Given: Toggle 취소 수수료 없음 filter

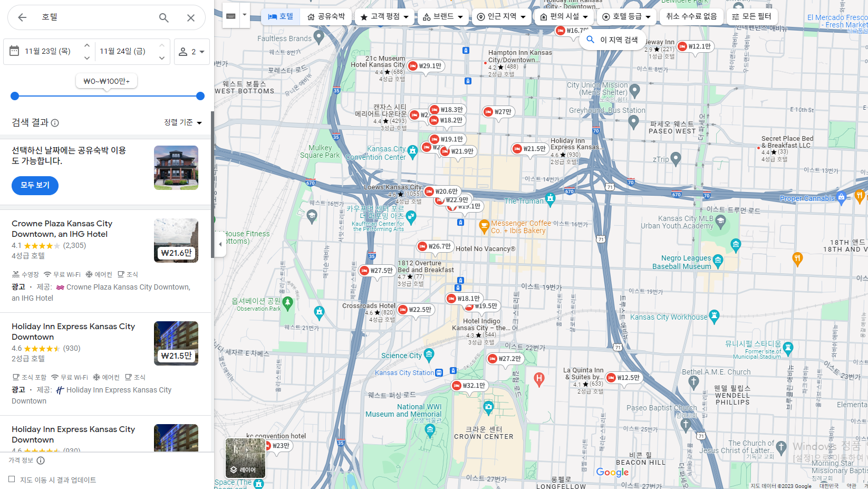Looking at the screenshot, I should pos(691,17).
